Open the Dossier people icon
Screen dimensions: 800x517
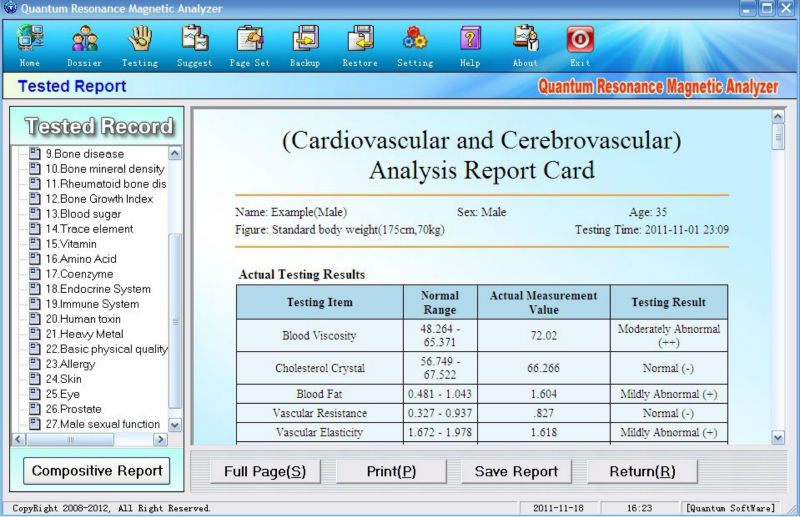pyautogui.click(x=85, y=39)
